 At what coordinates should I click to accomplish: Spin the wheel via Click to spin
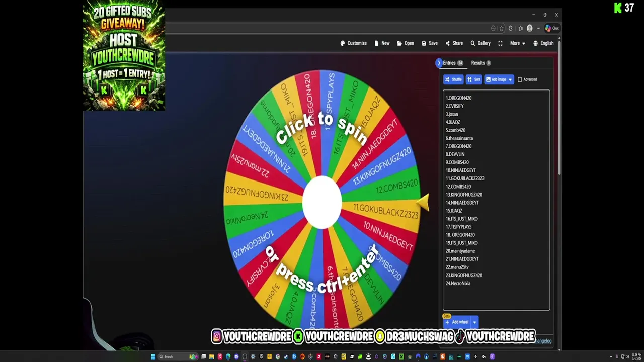coord(322,130)
